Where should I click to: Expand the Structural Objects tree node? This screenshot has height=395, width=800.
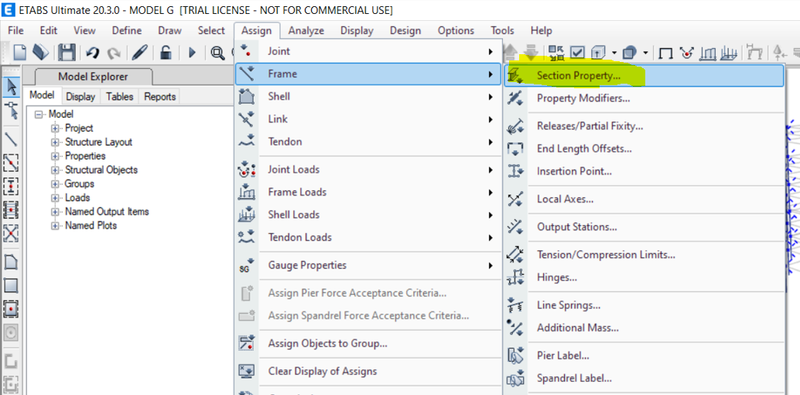[55, 170]
